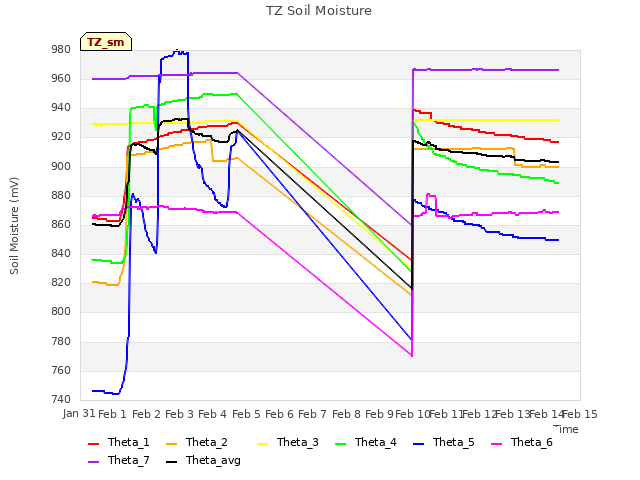Click the orange Theta_2 legend swatch

[172, 443]
